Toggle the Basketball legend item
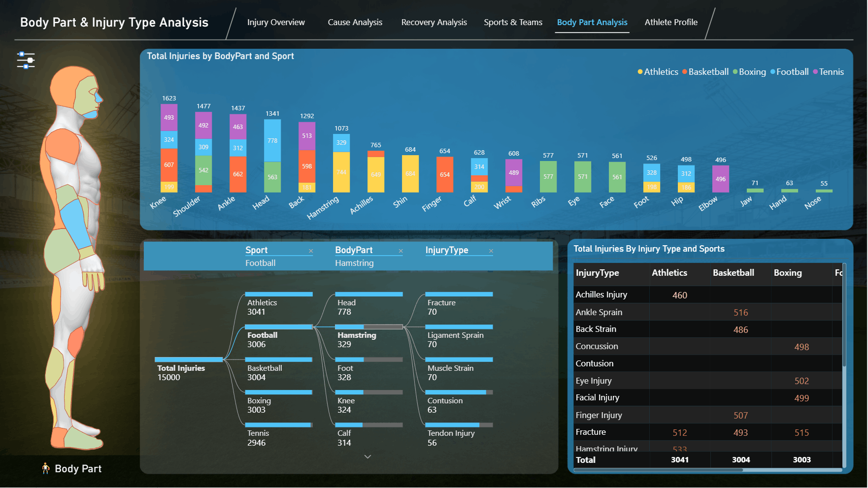 coord(705,72)
